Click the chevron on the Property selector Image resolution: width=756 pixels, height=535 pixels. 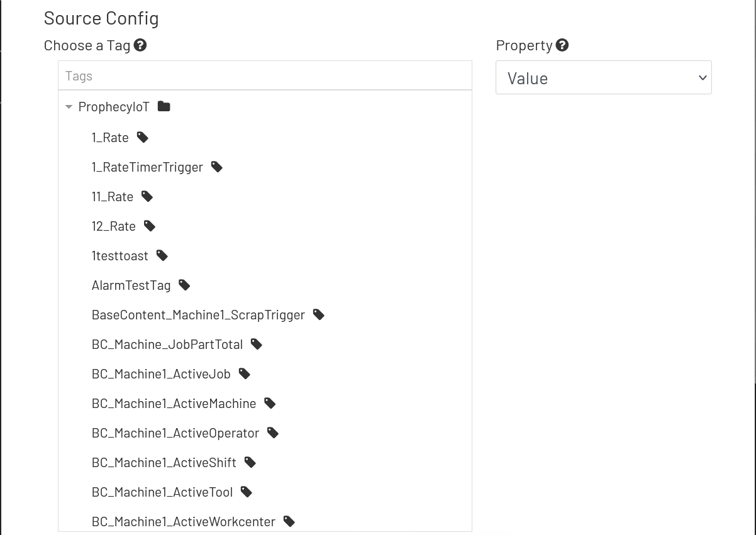click(x=703, y=77)
